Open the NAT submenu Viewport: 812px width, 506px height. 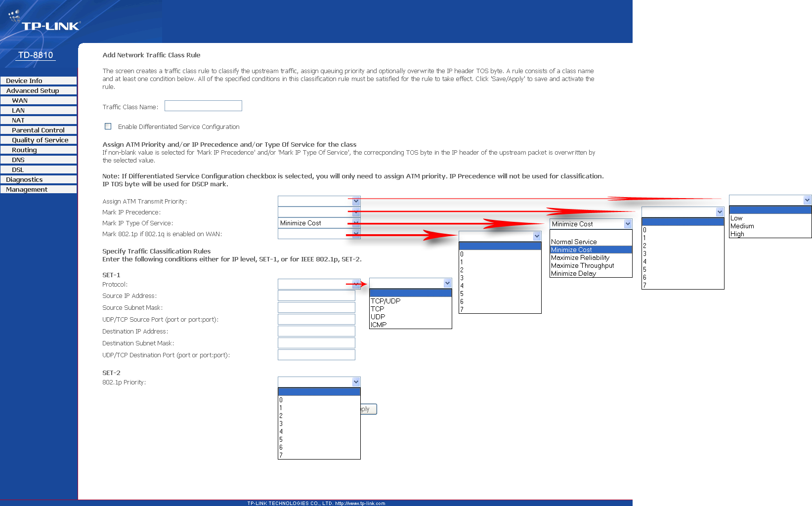tap(39, 120)
